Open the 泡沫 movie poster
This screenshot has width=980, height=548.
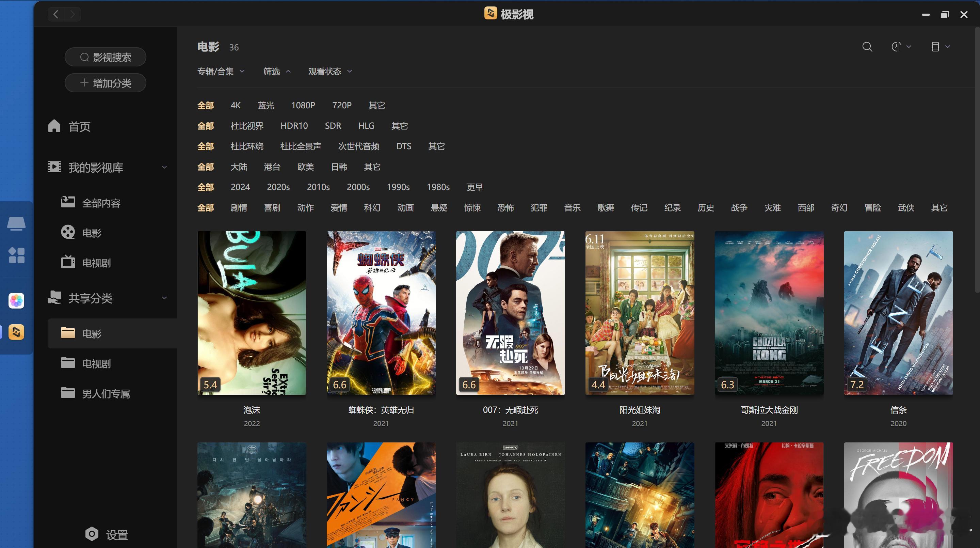[x=252, y=313]
